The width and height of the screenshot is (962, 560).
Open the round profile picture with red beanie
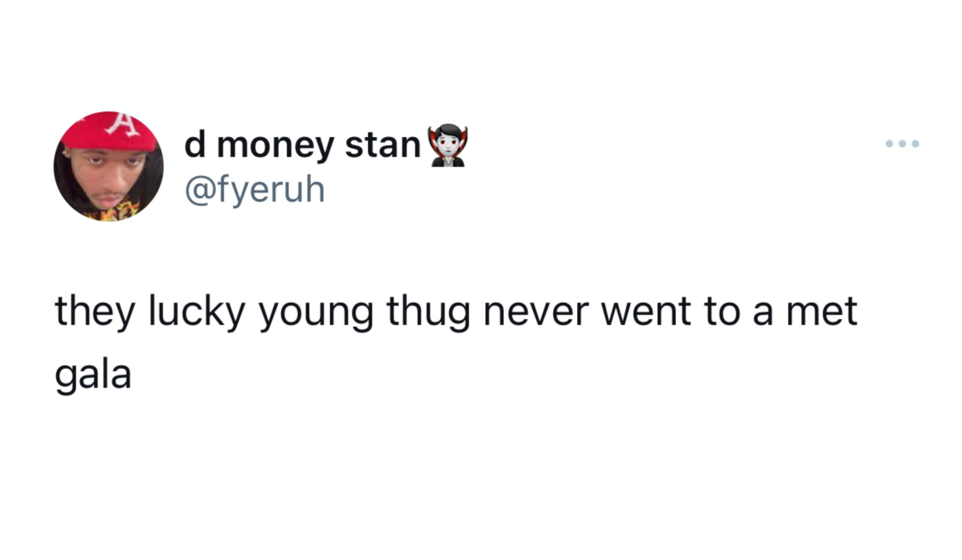tap(109, 166)
